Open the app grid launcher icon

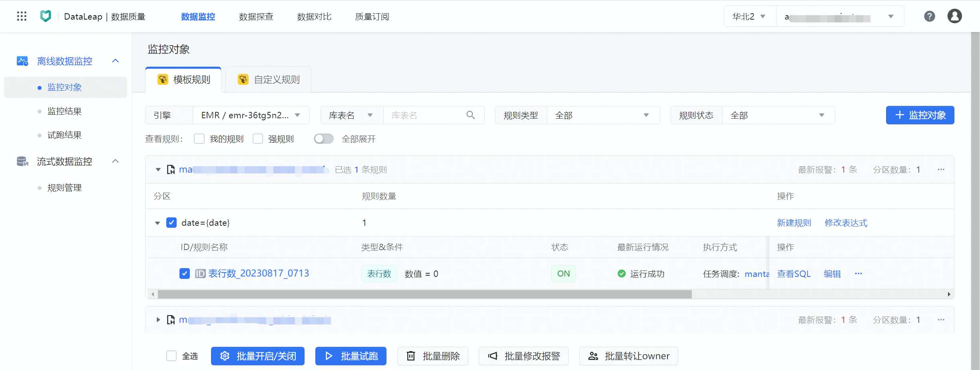click(22, 16)
